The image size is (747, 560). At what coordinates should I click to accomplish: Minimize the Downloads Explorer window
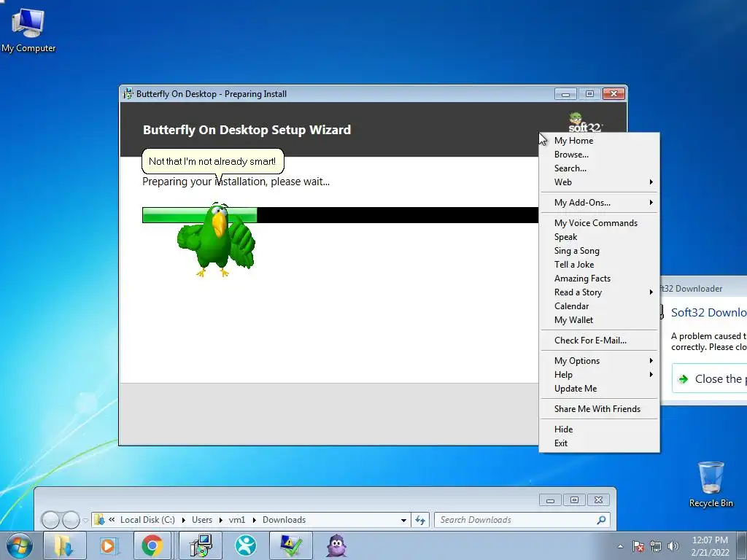[x=550, y=500]
